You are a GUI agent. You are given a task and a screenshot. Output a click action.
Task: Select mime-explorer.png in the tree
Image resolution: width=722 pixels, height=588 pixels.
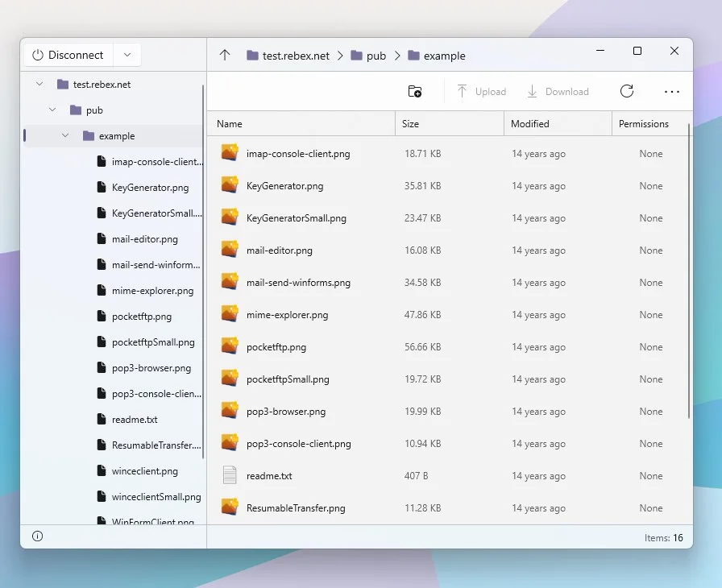coord(152,290)
